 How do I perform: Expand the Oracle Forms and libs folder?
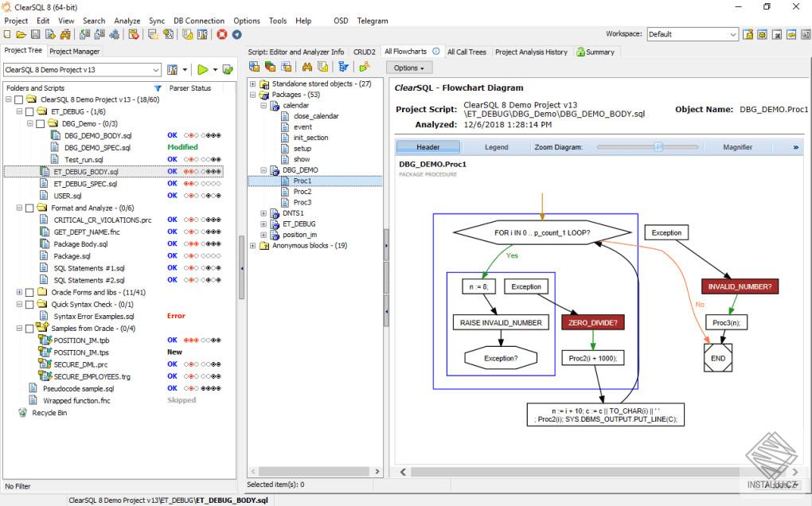pyautogui.click(x=19, y=292)
